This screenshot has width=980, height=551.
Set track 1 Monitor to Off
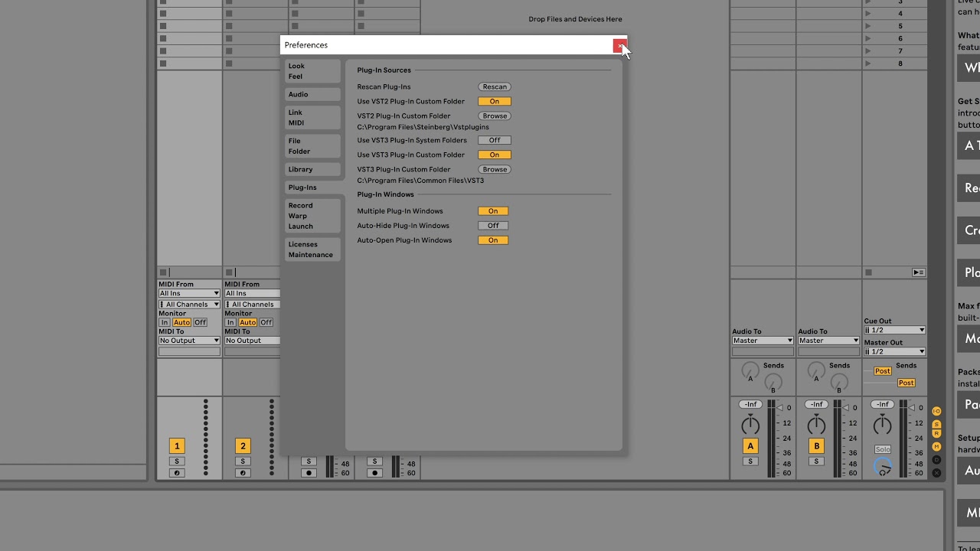(x=200, y=322)
